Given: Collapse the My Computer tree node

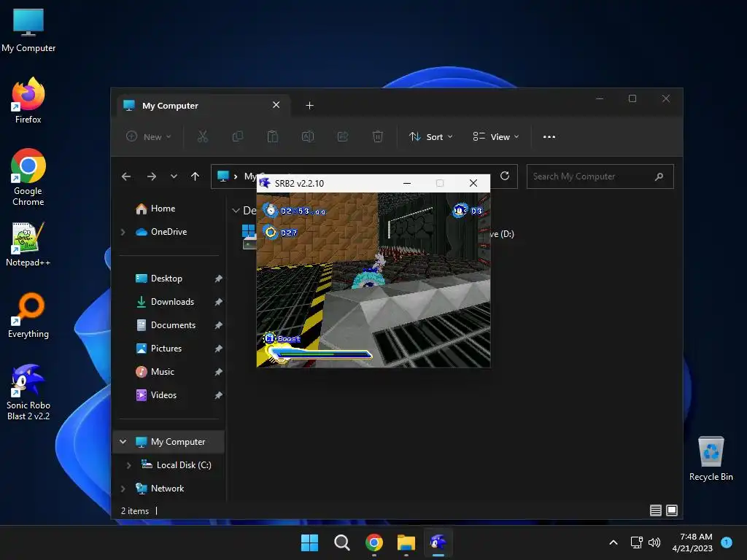Looking at the screenshot, I should [123, 441].
